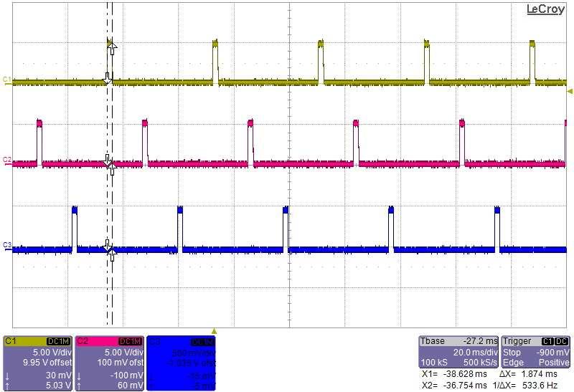Click the 1/ΔX= 533.6 Hz readout

[x=525, y=385]
